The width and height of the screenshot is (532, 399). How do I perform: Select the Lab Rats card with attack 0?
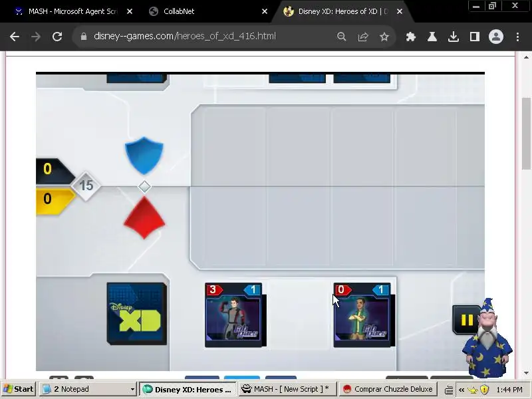[x=364, y=315]
